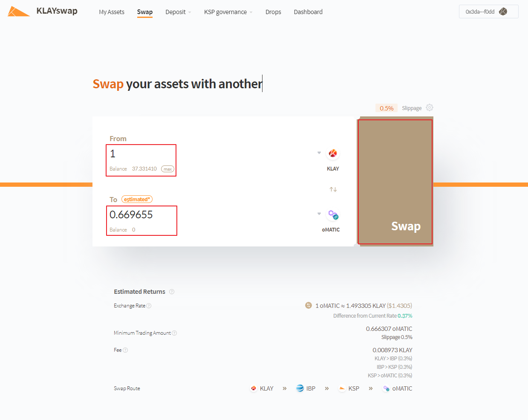Click the 0.37% rate difference value
The height and width of the screenshot is (420, 528).
(405, 316)
